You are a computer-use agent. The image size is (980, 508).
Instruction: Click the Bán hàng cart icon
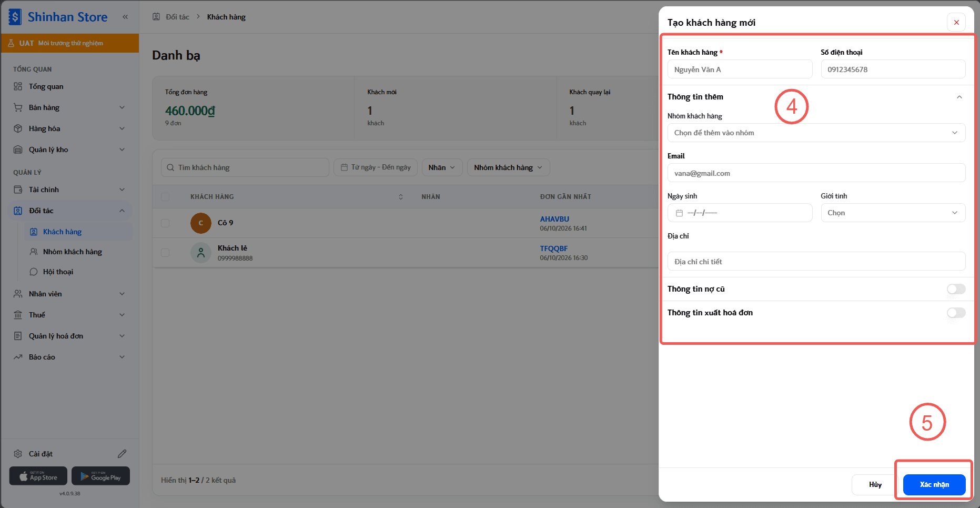click(18, 107)
